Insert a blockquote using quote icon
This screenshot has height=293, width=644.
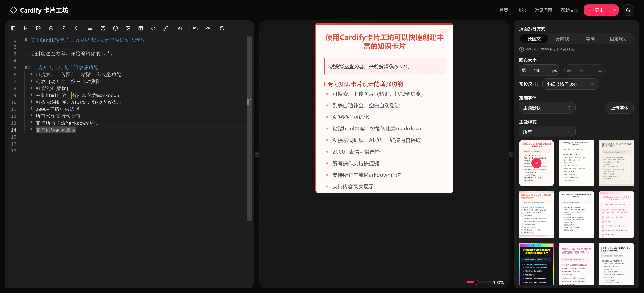click(x=38, y=29)
